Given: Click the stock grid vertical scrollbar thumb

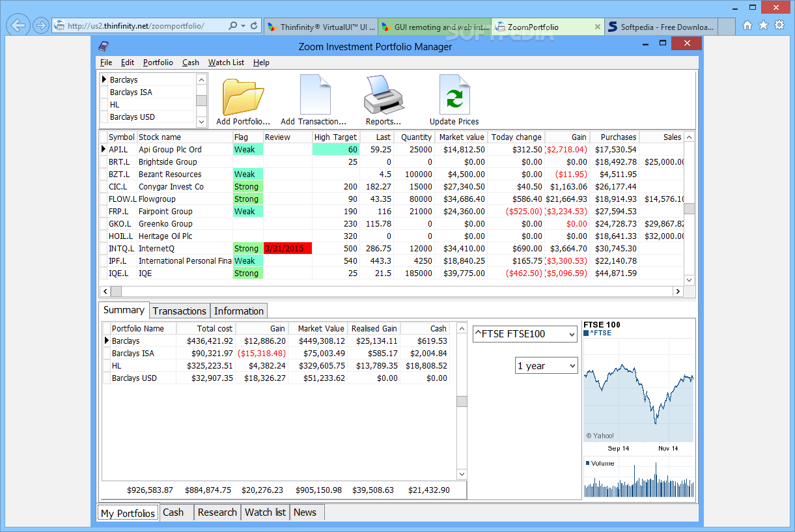Looking at the screenshot, I should pos(689,208).
